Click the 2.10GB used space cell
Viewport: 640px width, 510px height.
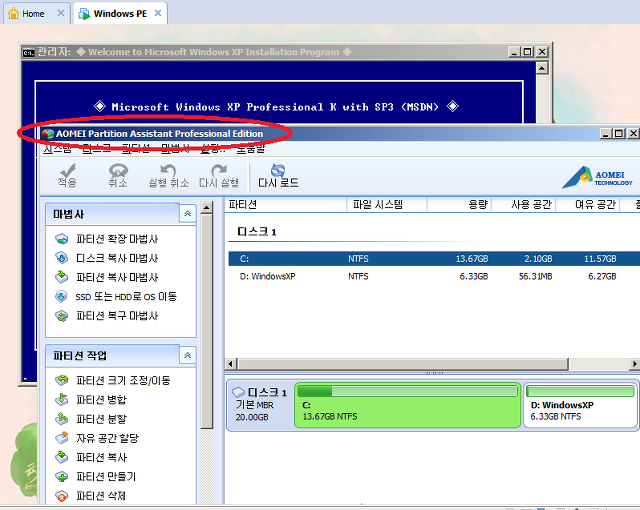tap(538, 259)
